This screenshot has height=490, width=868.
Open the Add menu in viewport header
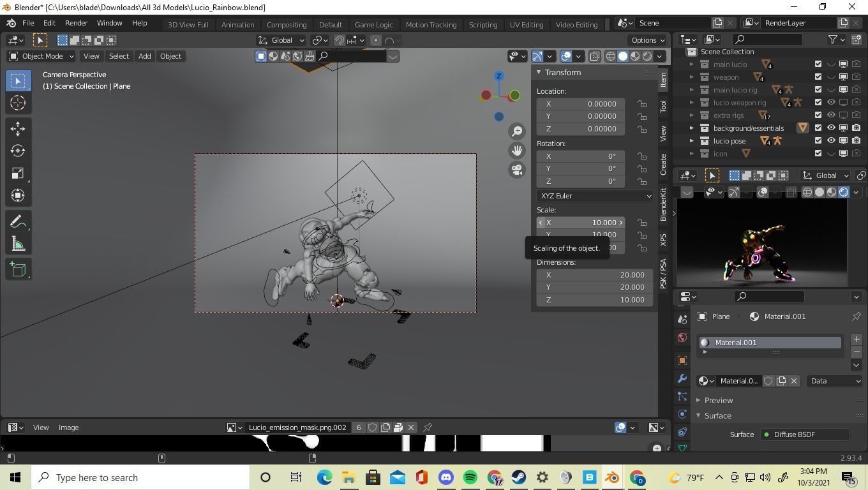[x=144, y=56]
